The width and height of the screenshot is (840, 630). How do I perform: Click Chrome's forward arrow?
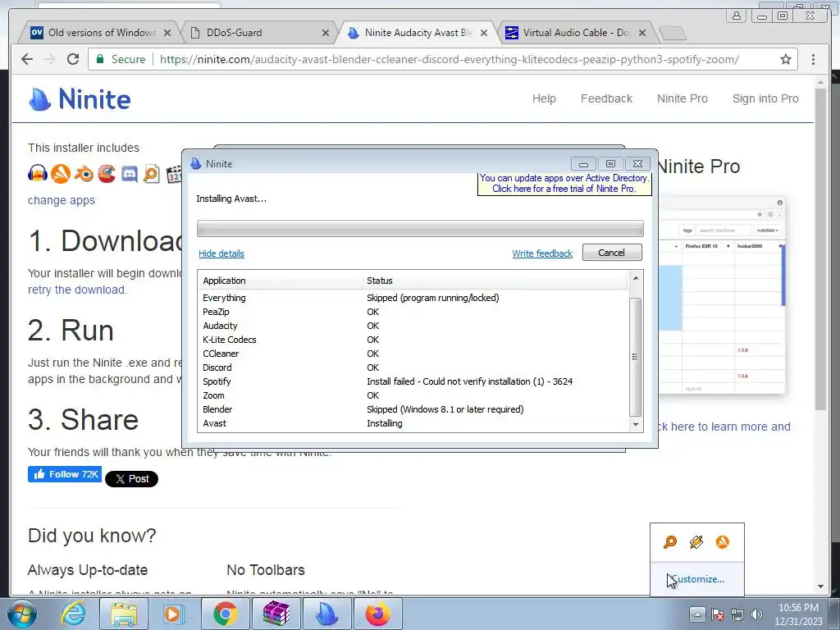tap(49, 59)
